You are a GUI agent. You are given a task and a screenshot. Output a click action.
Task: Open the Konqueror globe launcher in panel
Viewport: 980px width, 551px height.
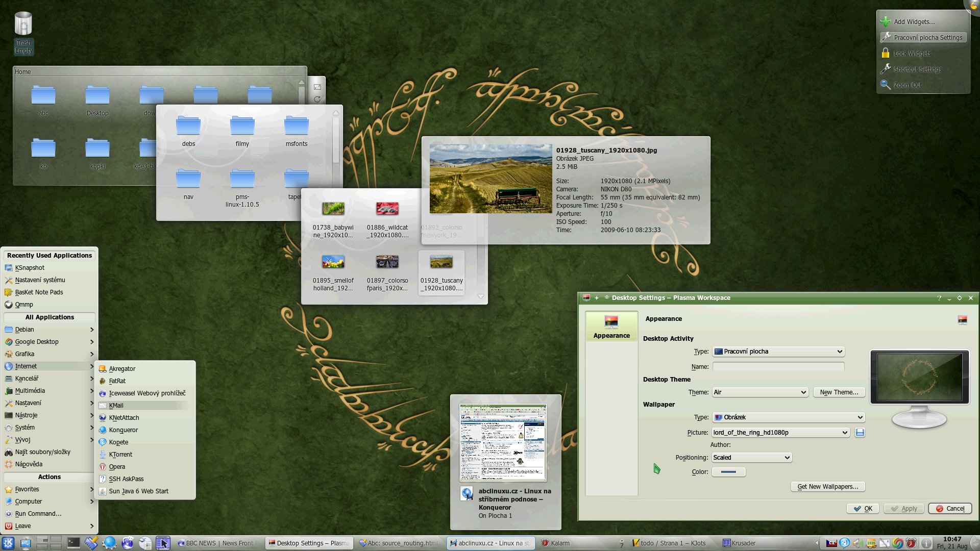coord(109,543)
